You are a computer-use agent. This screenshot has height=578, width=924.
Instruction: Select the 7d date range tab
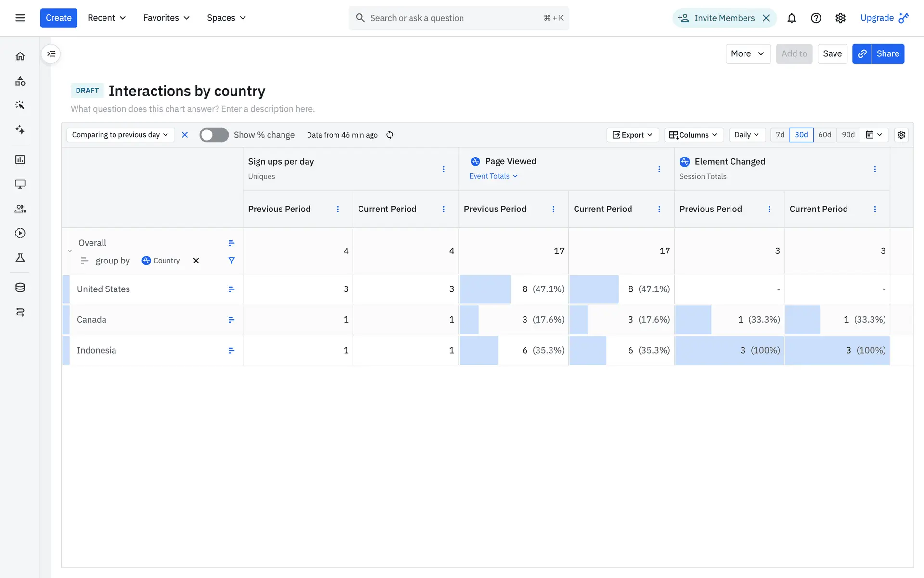click(780, 135)
